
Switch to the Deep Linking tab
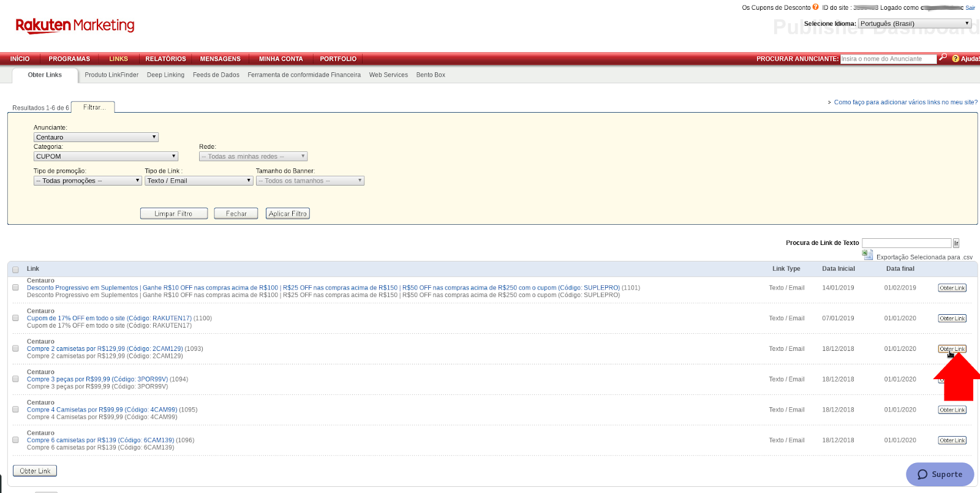165,75
